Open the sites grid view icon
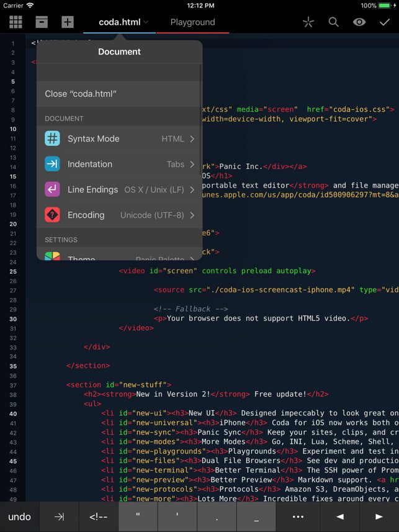The image size is (399, 532). pos(16,22)
